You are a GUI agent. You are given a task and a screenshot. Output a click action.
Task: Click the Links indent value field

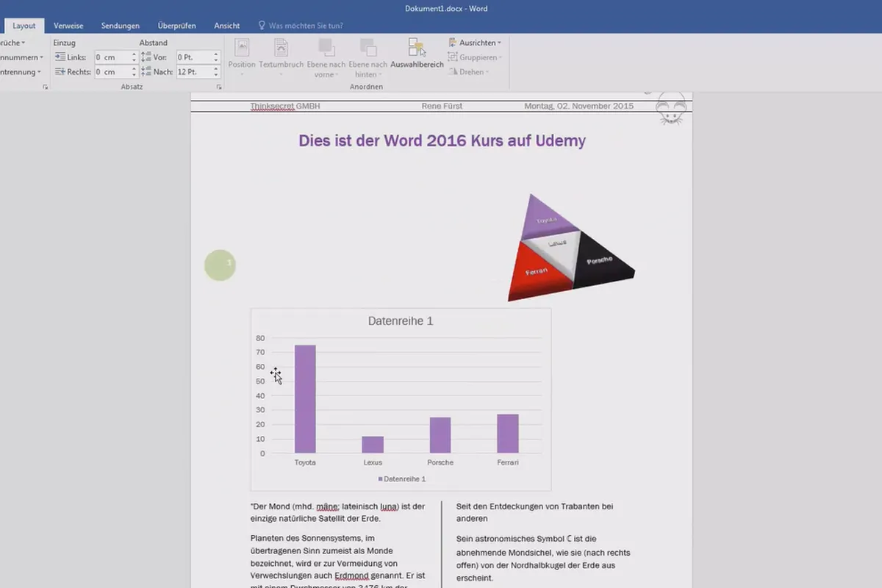112,57
